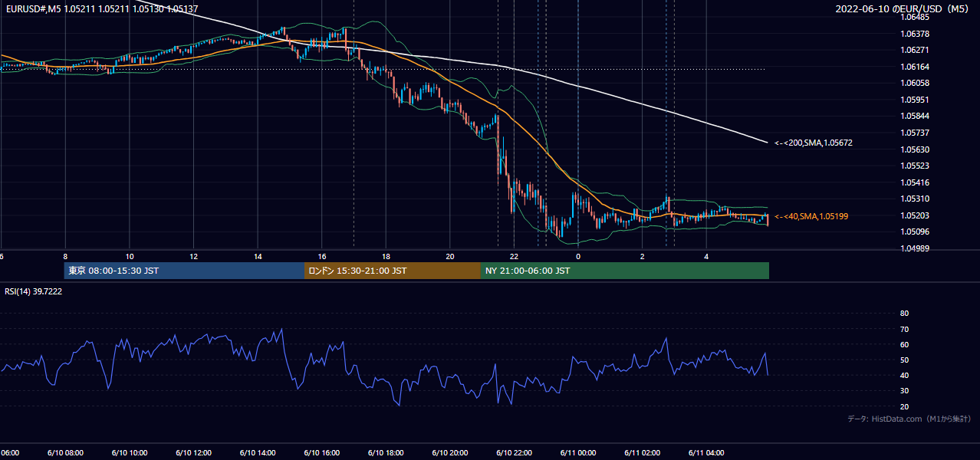
Task: Click the ロンドン 15:30-21:00 JST session bar
Action: (393, 271)
